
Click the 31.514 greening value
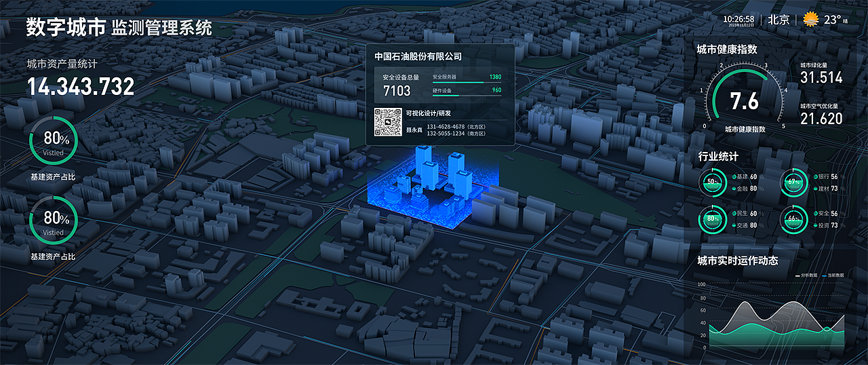821,77
